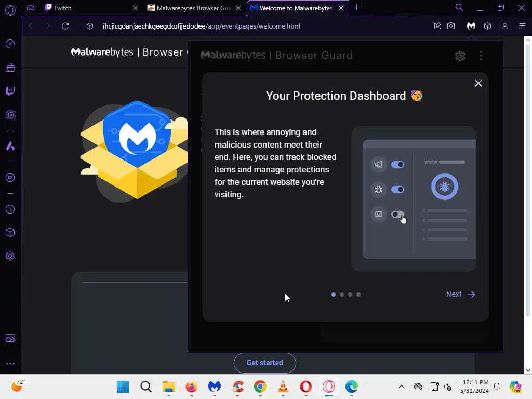This screenshot has width=532, height=399.
Task: Open the extensions cube in toolbar
Action: pyautogui.click(x=487, y=26)
